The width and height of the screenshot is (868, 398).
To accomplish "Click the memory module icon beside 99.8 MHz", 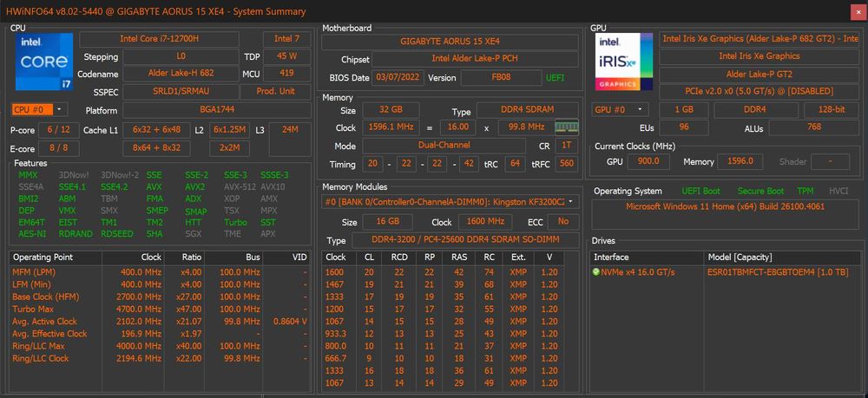I will tap(566, 127).
